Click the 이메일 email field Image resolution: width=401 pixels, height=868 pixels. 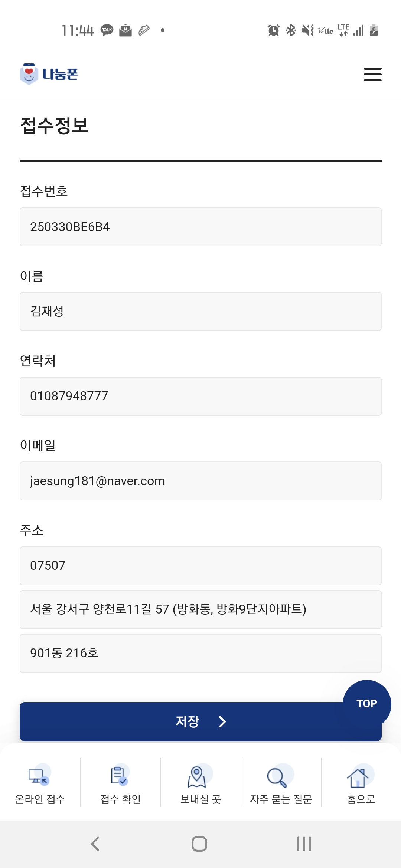pos(200,481)
